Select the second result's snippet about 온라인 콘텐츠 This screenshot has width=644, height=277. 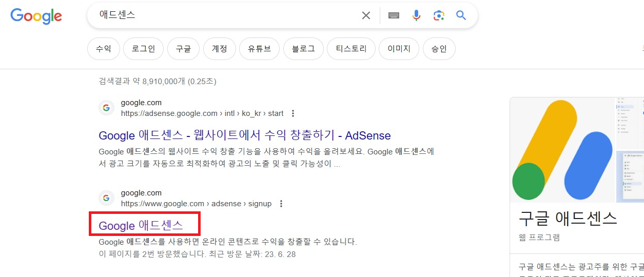[228, 242]
